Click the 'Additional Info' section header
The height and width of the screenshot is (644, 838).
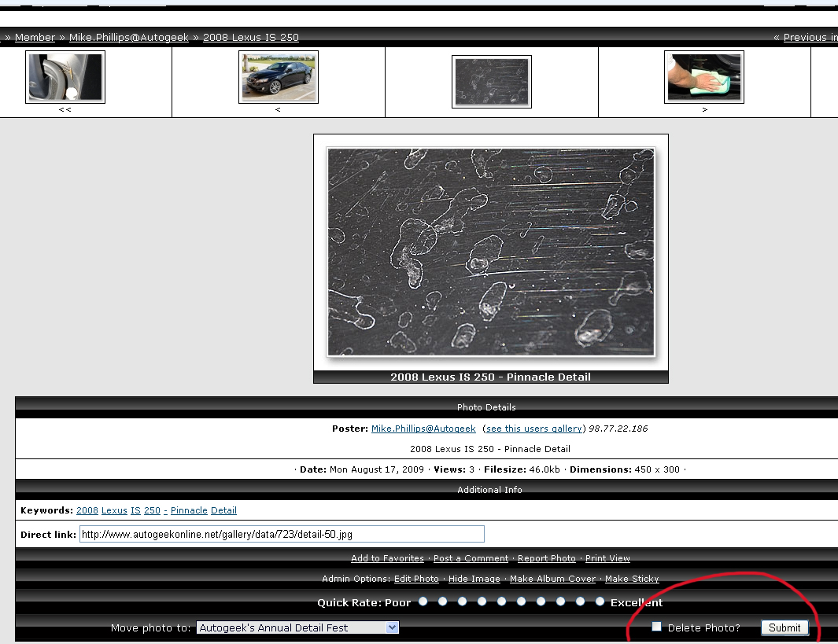point(489,490)
